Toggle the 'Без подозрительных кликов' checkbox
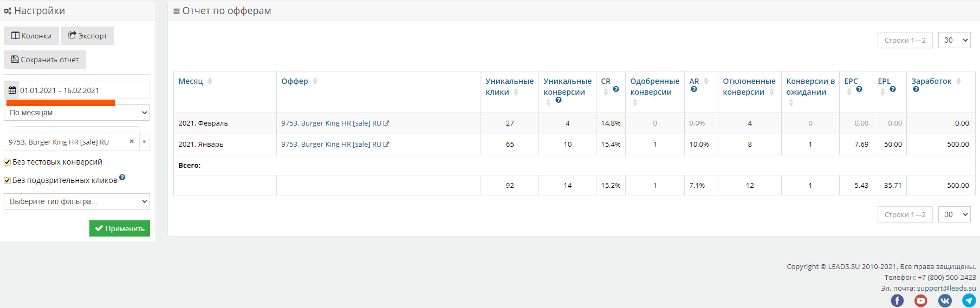This screenshot has width=980, height=308. coord(8,180)
